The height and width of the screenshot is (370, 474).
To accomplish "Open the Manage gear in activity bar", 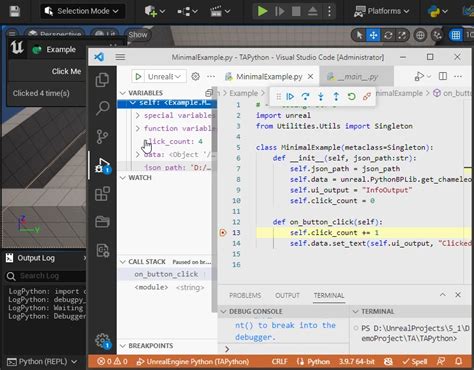I will (x=103, y=341).
